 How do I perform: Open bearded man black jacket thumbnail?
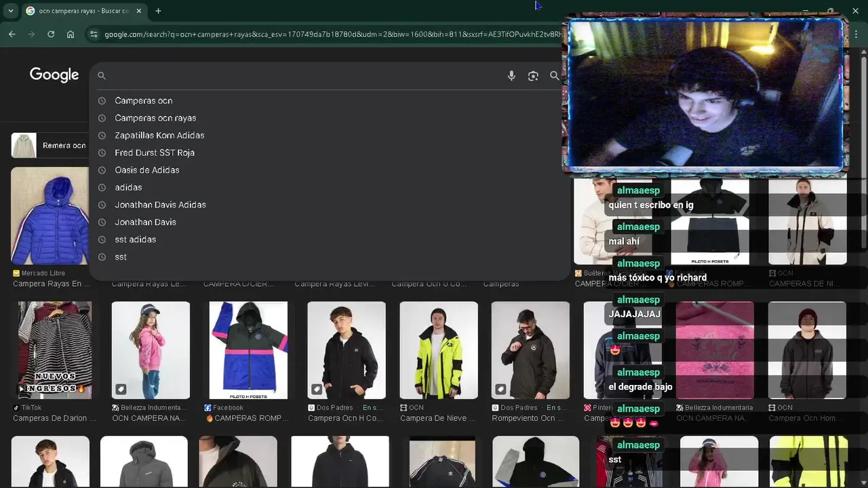(x=530, y=350)
